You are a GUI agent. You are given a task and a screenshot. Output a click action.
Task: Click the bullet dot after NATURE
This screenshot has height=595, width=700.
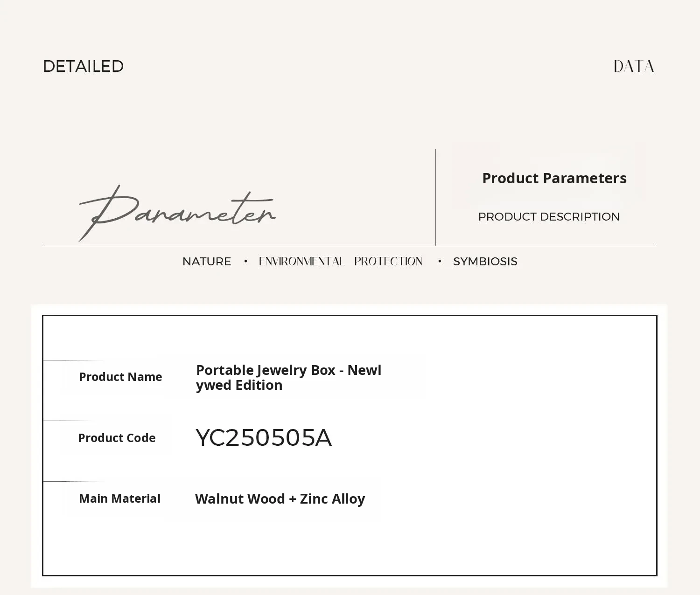tap(245, 262)
